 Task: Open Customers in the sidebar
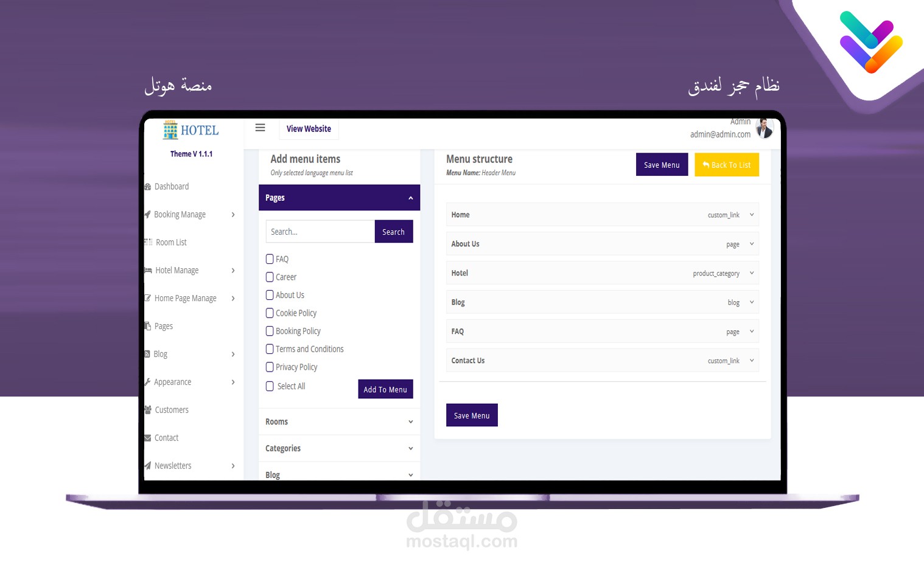click(172, 410)
